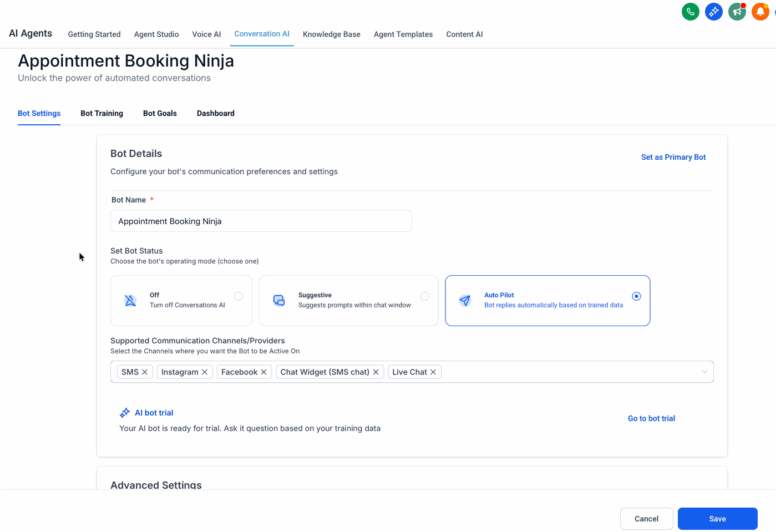Switch to the Voice AI tab

pos(206,34)
